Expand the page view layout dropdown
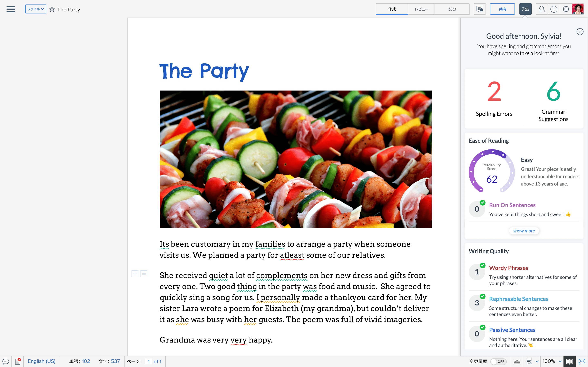The width and height of the screenshot is (588, 367). pyautogui.click(x=537, y=361)
